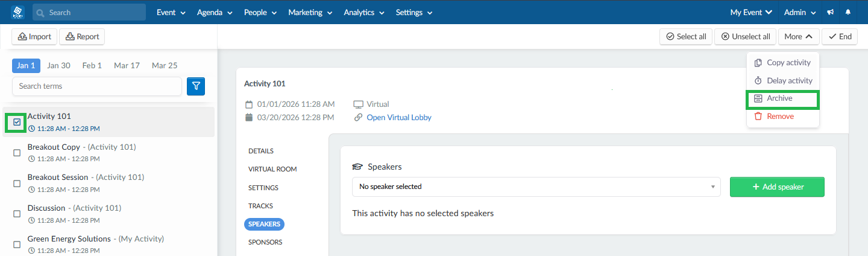868x256 pixels.
Task: Check the Discussion checkbox
Action: pos(17,214)
